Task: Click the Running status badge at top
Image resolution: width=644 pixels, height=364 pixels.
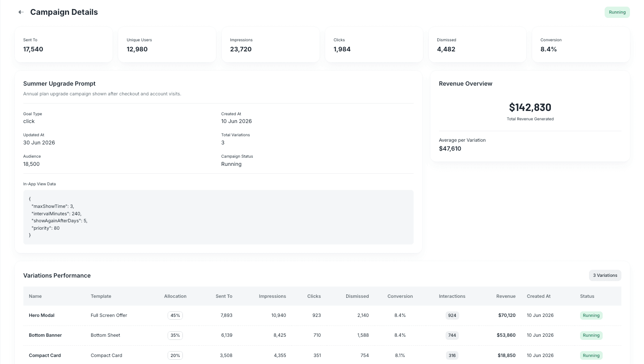Action: [617, 12]
